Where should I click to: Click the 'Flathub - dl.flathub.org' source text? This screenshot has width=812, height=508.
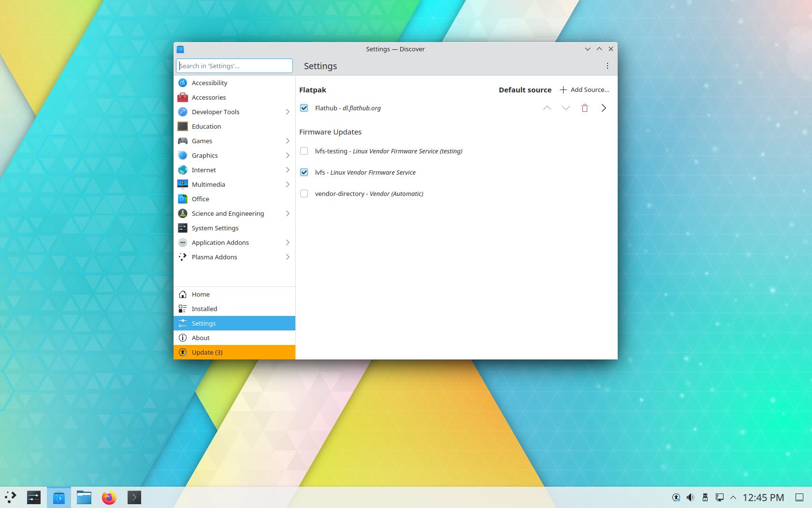click(x=348, y=108)
